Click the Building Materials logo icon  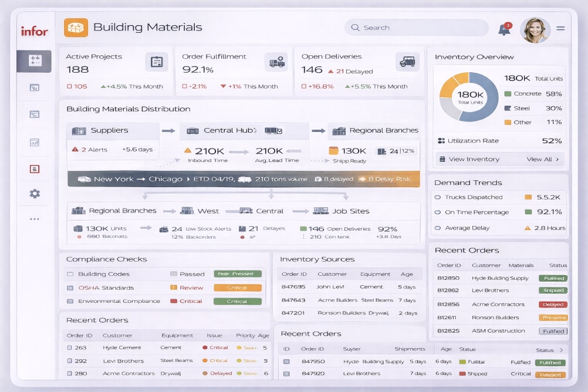(76, 27)
